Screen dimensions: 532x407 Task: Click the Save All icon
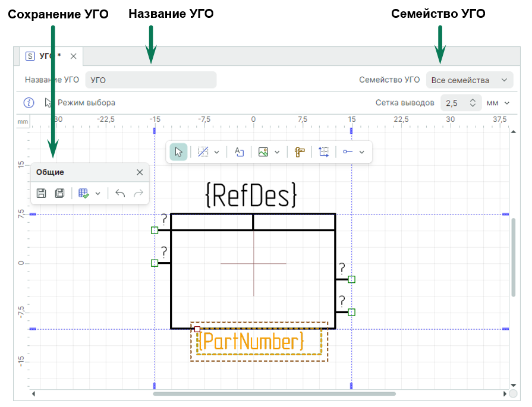pos(59,193)
